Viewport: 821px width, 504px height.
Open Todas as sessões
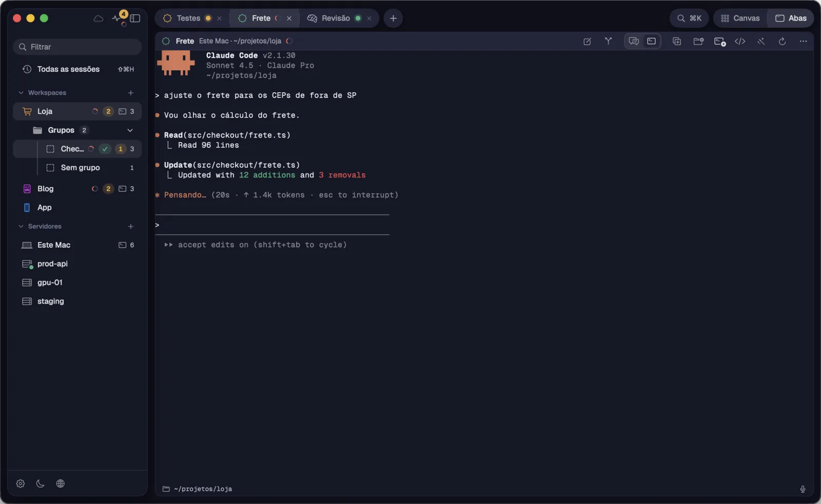tap(77, 69)
